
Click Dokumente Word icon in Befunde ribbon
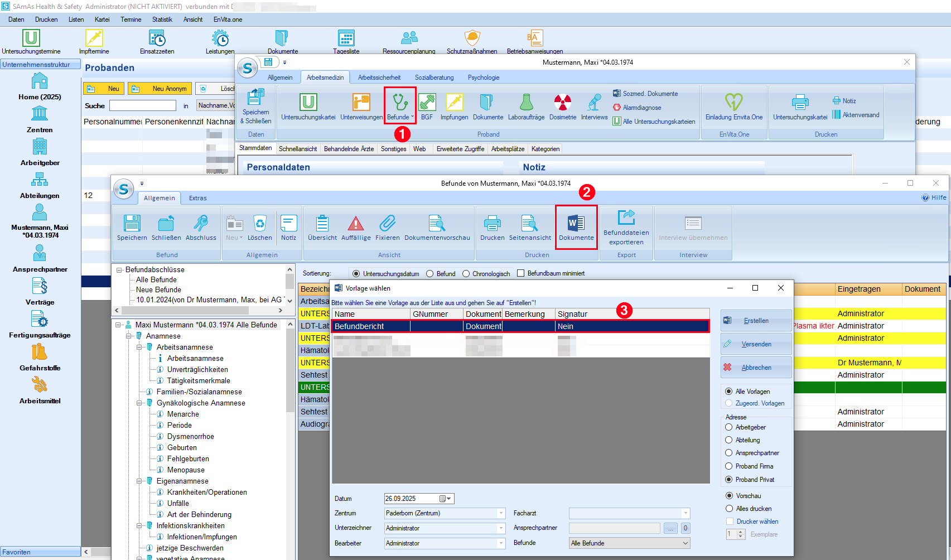576,228
